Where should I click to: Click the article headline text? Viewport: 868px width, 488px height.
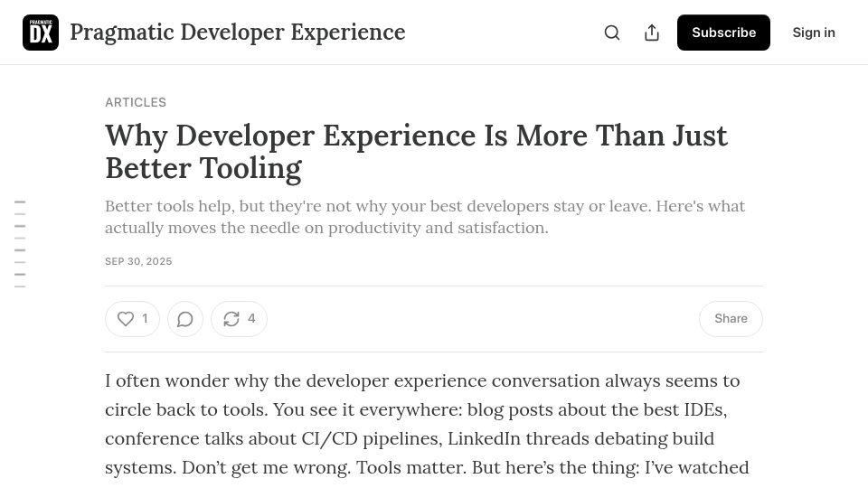[416, 152]
